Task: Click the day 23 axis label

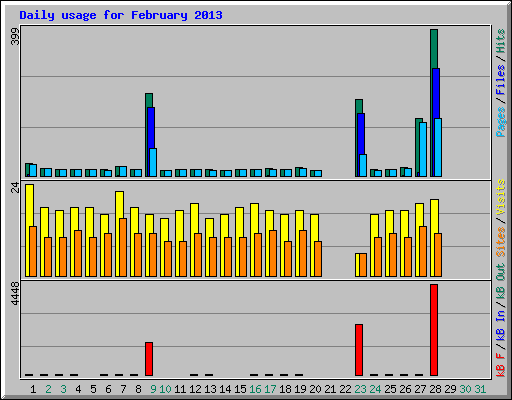Action: coord(360,389)
